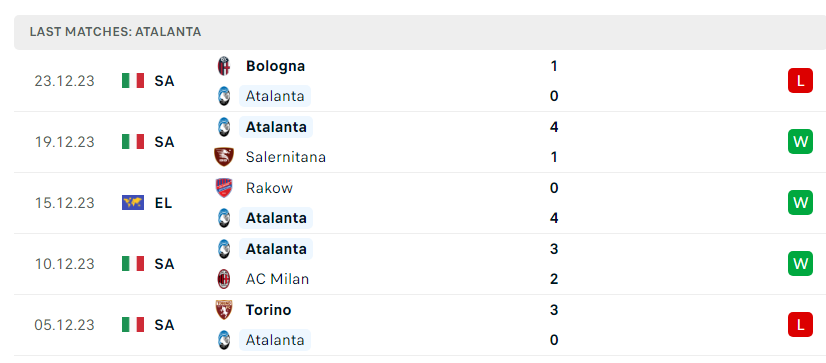Click the W badge for Rakow match
The width and height of the screenshot is (826, 363).
click(800, 203)
